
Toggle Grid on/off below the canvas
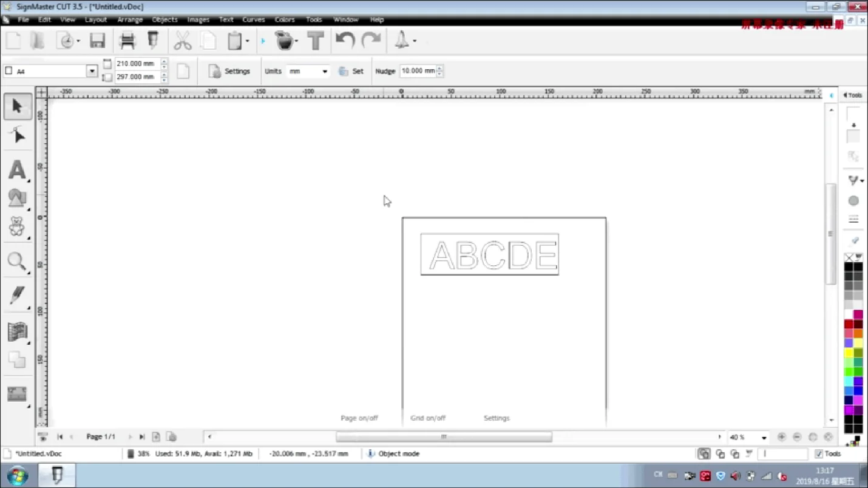(428, 418)
